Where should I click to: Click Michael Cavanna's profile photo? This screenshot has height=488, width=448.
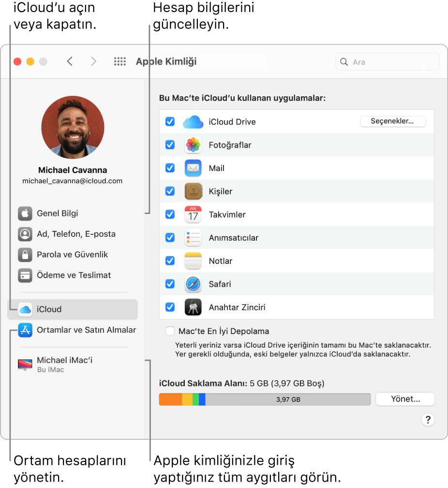click(73, 127)
